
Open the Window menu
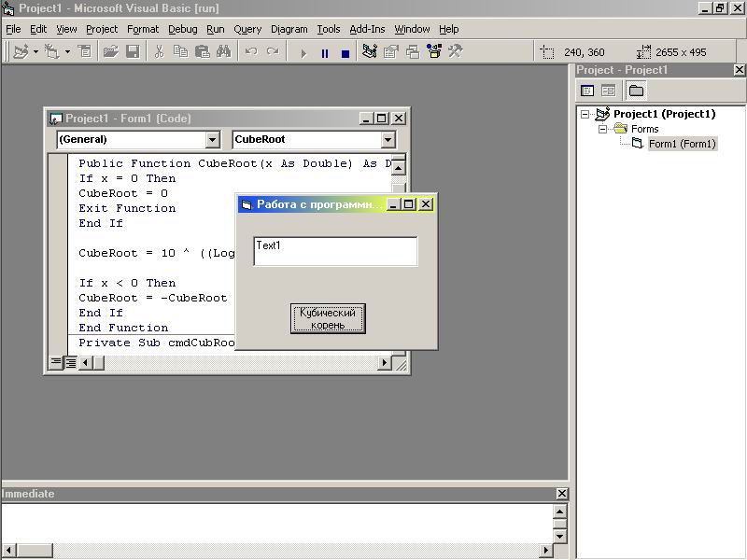tap(412, 29)
